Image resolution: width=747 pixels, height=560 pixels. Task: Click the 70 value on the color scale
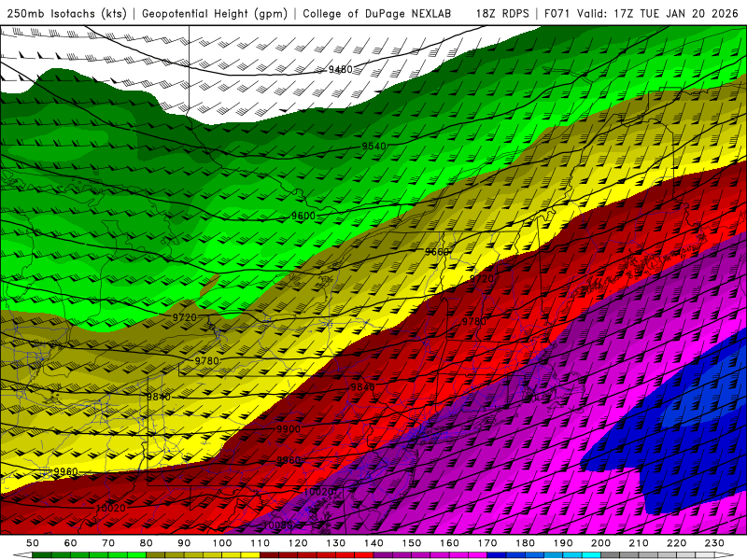[108, 543]
